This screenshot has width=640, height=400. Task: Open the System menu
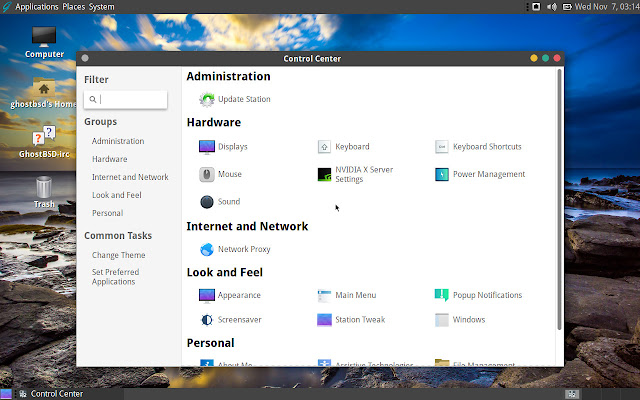tap(102, 7)
